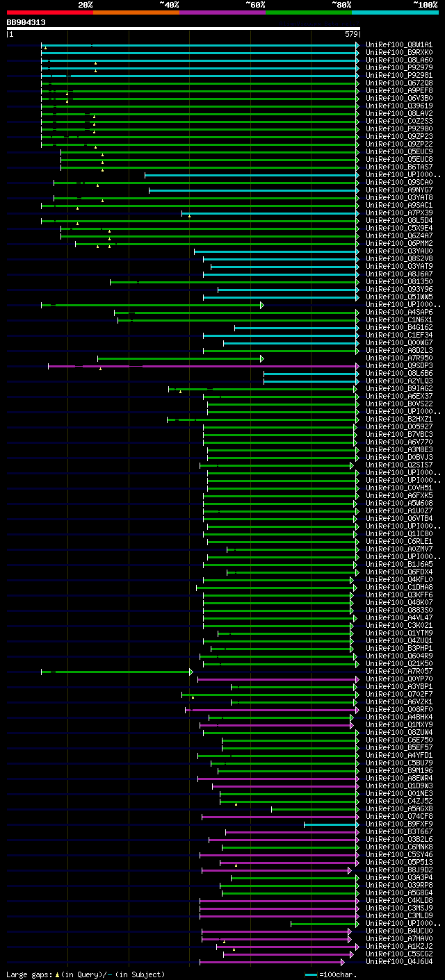Click the query name BB904313

(x=26, y=22)
